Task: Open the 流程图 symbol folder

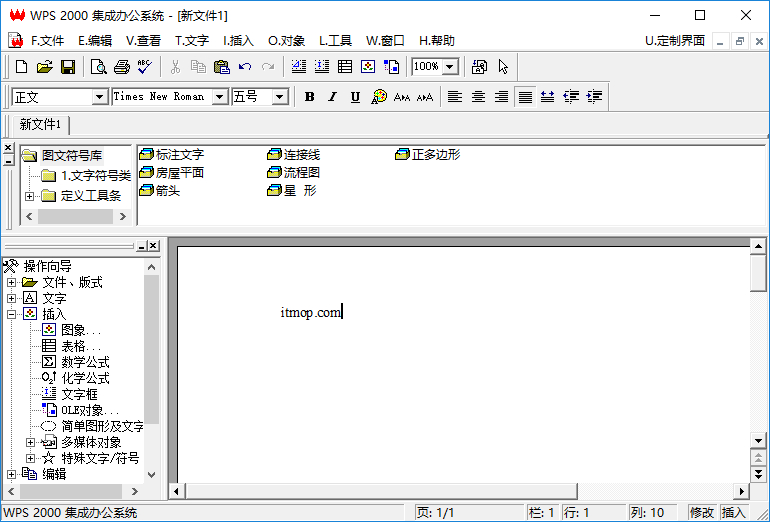Action: [x=294, y=173]
